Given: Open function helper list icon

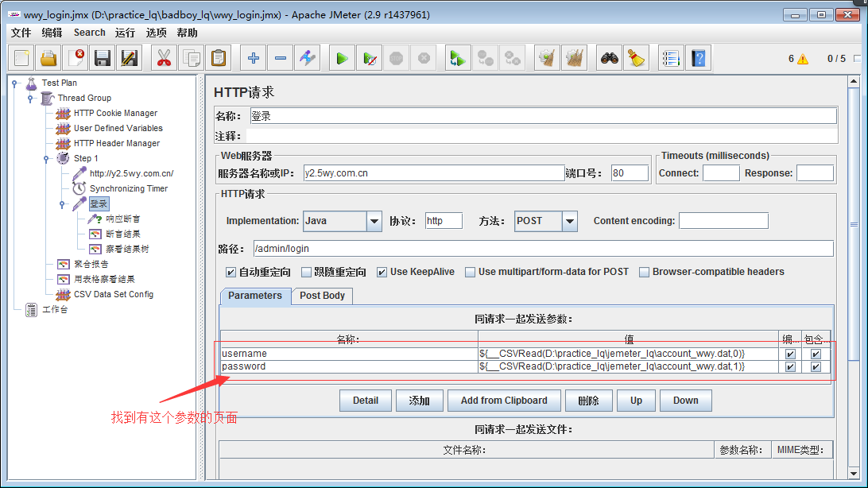Looking at the screenshot, I should (x=670, y=58).
